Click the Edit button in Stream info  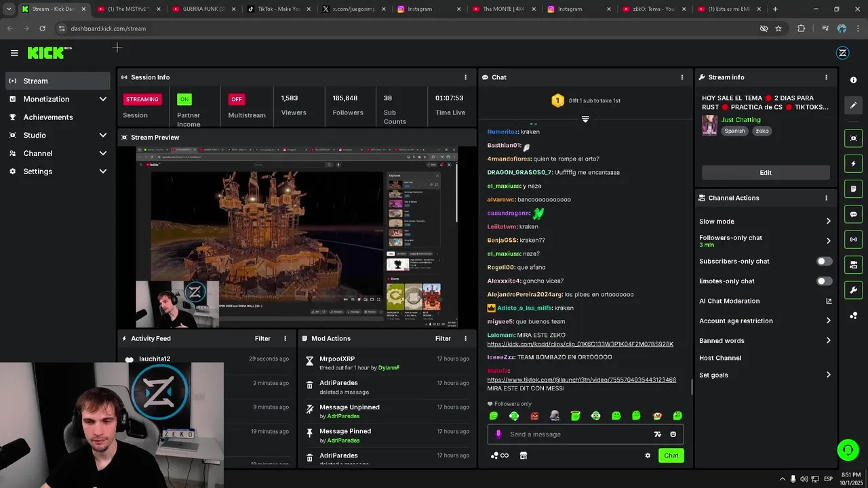pyautogui.click(x=766, y=173)
